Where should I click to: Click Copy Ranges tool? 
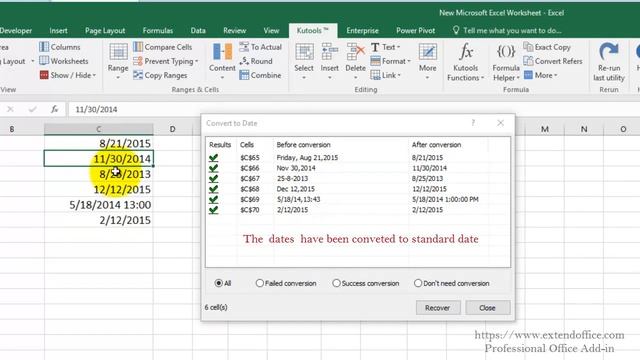click(160, 75)
